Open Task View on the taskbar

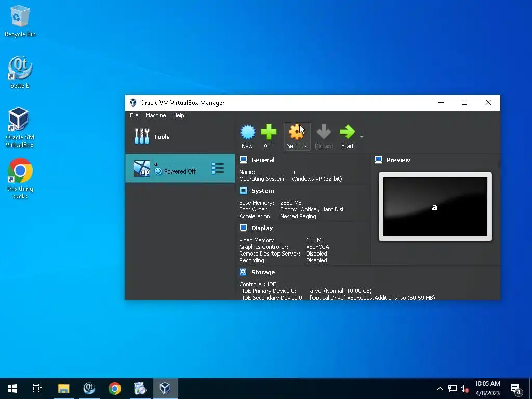[x=37, y=389]
